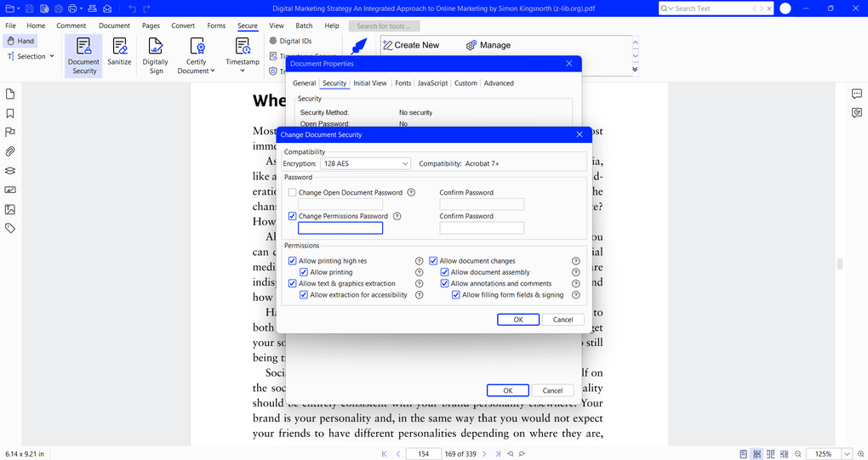Toggle Allow printing high res checkbox
This screenshot has width=868, height=460.
[x=292, y=261]
